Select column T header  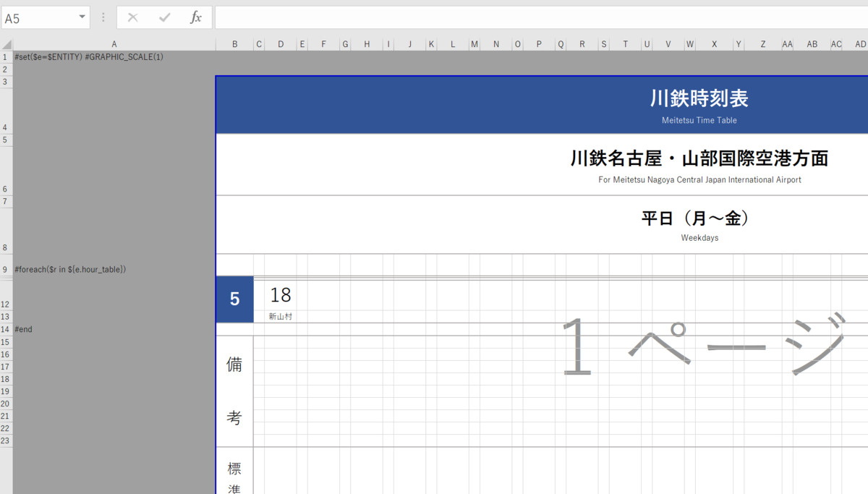coord(625,44)
